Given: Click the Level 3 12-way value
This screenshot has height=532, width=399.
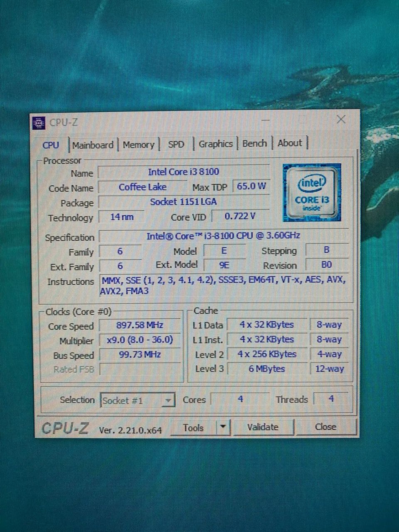Looking at the screenshot, I should [x=329, y=368].
